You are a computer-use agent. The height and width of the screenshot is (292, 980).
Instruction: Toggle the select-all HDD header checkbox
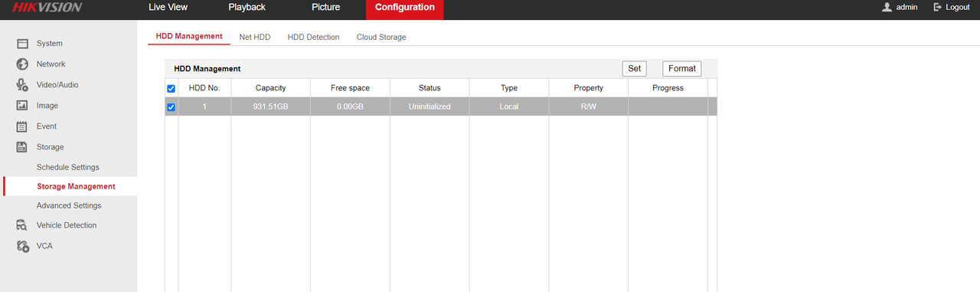pyautogui.click(x=171, y=89)
